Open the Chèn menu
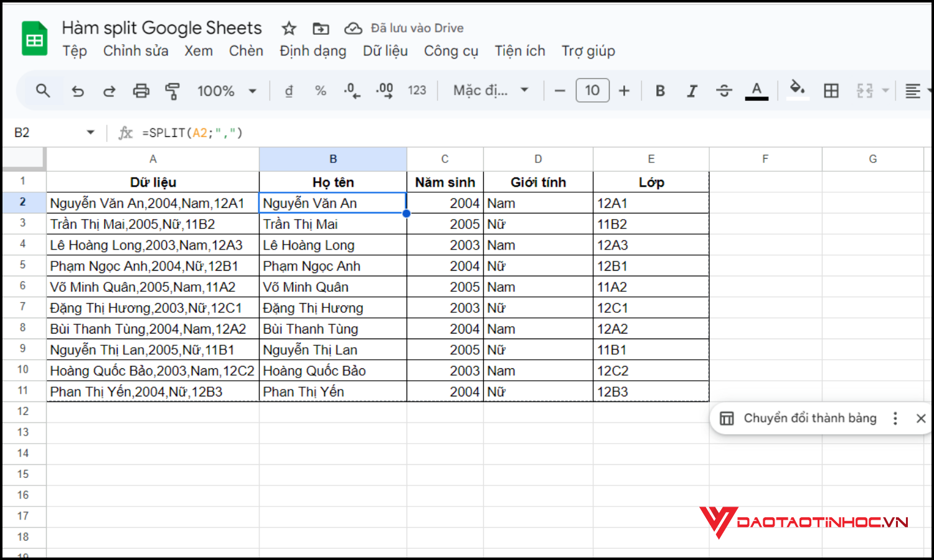 [x=246, y=51]
